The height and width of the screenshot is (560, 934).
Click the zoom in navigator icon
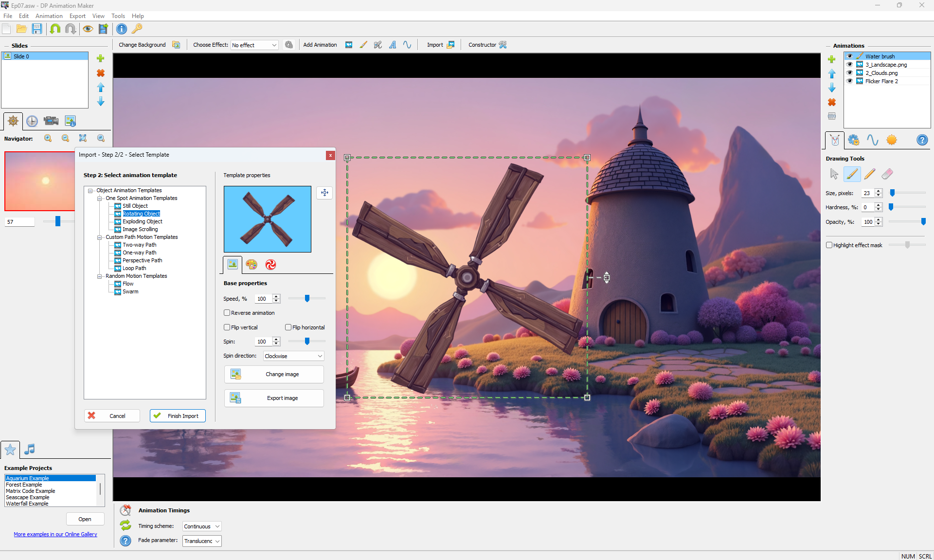48,139
